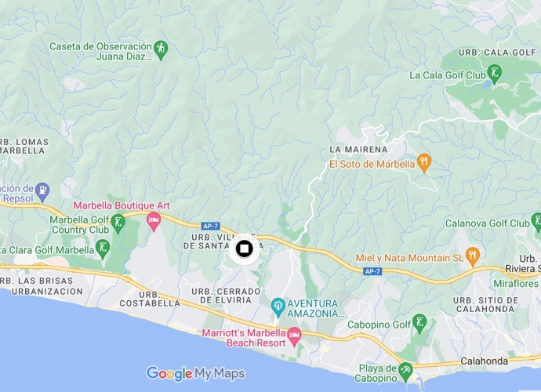The width and height of the screenshot is (541, 392).
Task: Select the Urb. Sitio de Calahonda label
Action: [x=485, y=305]
